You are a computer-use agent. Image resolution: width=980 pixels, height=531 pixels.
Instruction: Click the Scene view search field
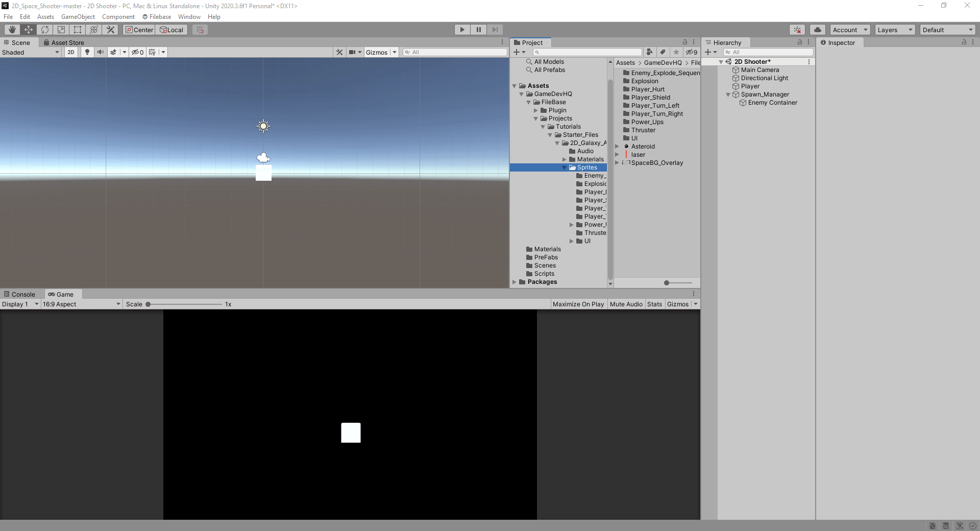455,52
